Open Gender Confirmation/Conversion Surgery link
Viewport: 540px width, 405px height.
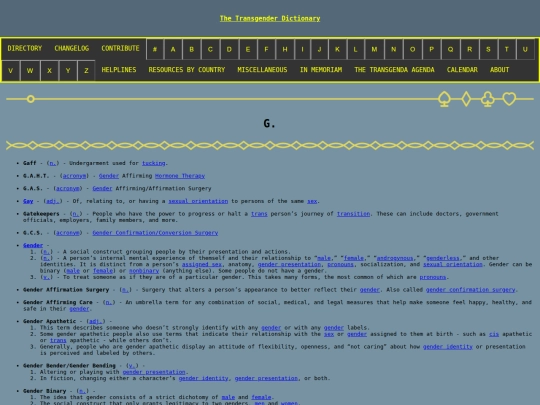click(x=155, y=233)
